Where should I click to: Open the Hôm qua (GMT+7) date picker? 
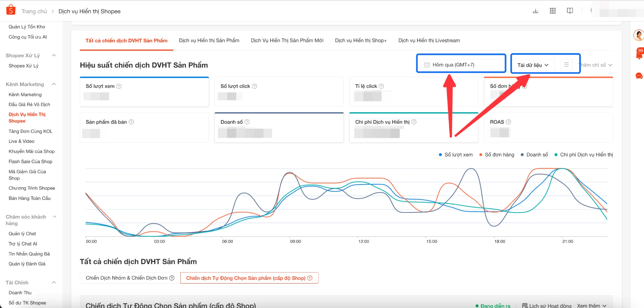461,65
